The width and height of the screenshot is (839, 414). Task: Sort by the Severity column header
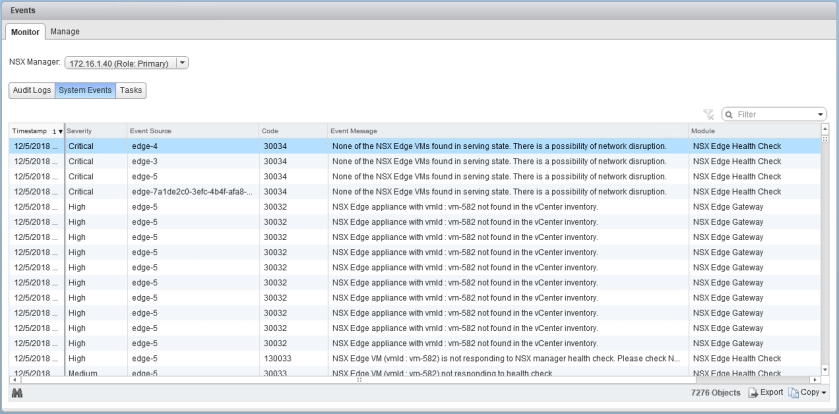92,131
